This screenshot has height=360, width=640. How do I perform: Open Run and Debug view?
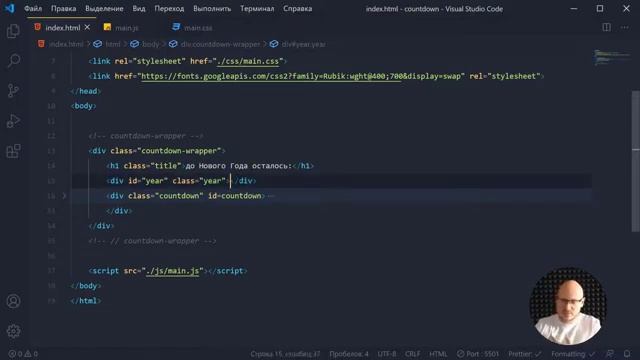coord(13,121)
